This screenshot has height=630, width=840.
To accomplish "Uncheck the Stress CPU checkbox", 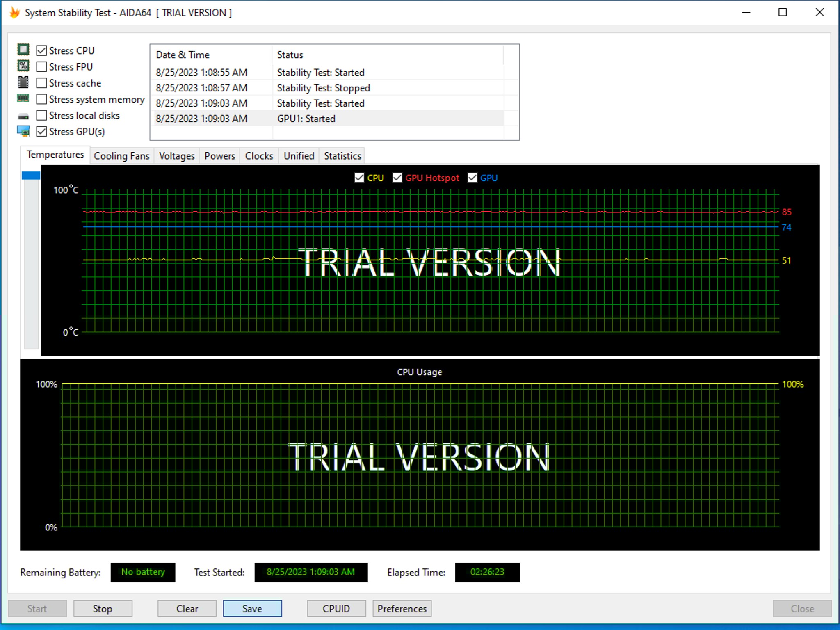I will pyautogui.click(x=41, y=50).
